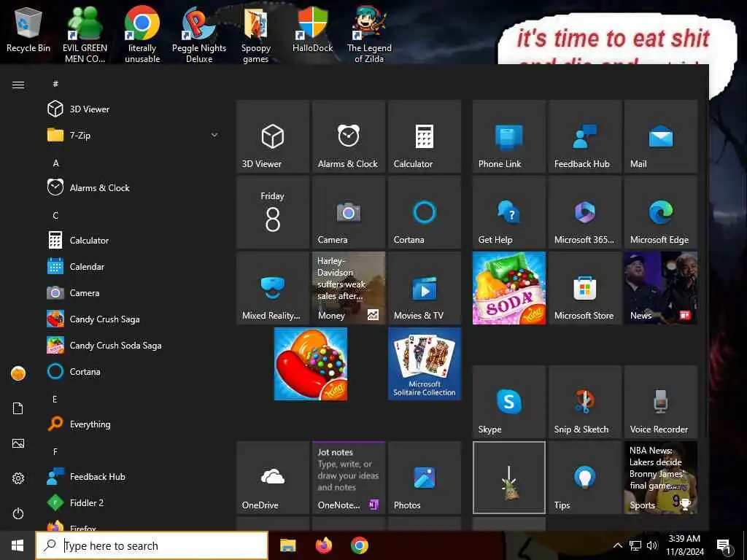Open the Feedback Hub tile
The width and height of the screenshot is (747, 560).
(x=584, y=136)
